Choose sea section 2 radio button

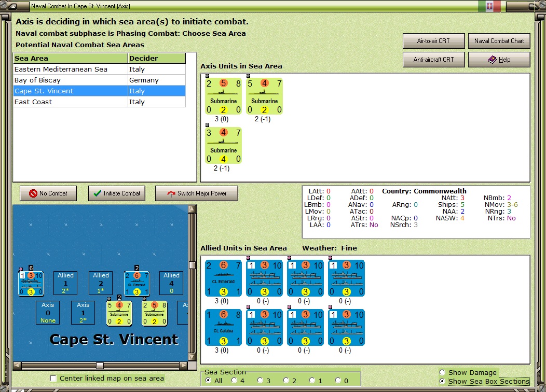click(x=286, y=381)
